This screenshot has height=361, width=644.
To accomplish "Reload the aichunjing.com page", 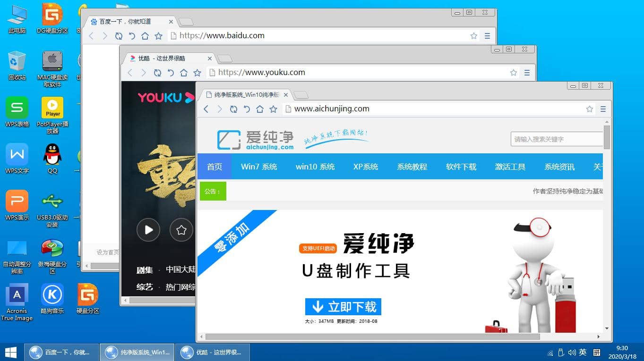I will 233,109.
